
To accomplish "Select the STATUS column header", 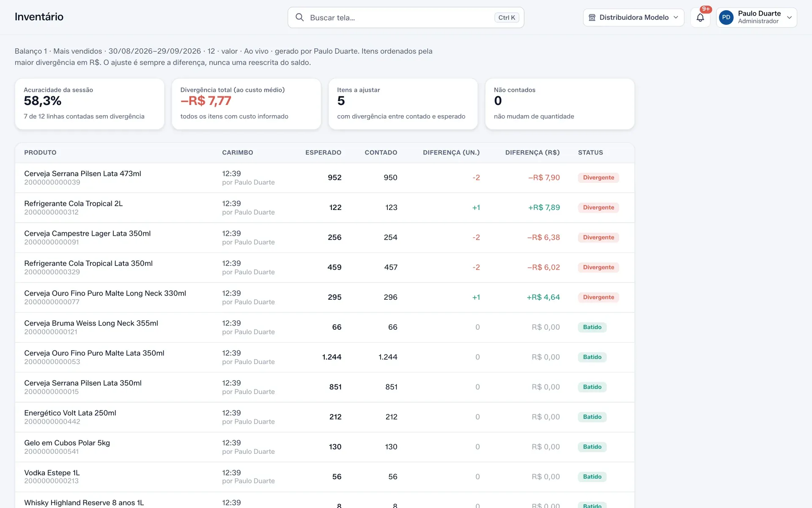I will click(590, 152).
